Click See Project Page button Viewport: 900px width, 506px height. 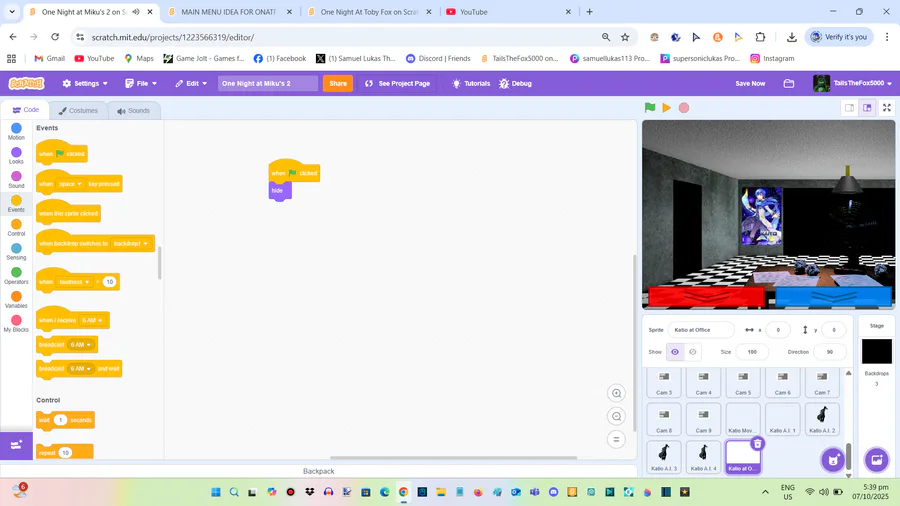tap(397, 83)
